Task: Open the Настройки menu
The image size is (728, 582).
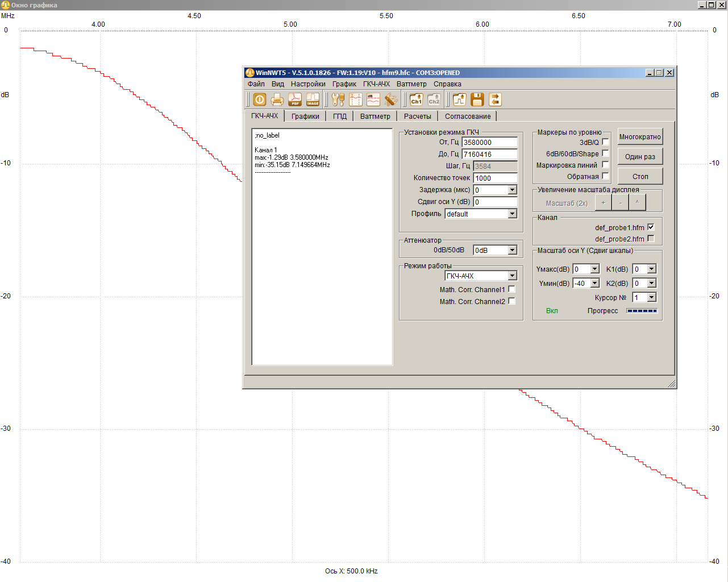Action: tap(308, 84)
